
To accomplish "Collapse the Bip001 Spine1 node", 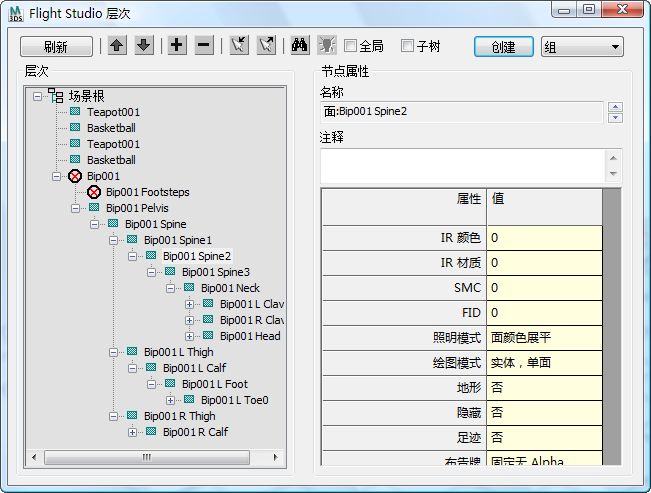I will (x=113, y=240).
